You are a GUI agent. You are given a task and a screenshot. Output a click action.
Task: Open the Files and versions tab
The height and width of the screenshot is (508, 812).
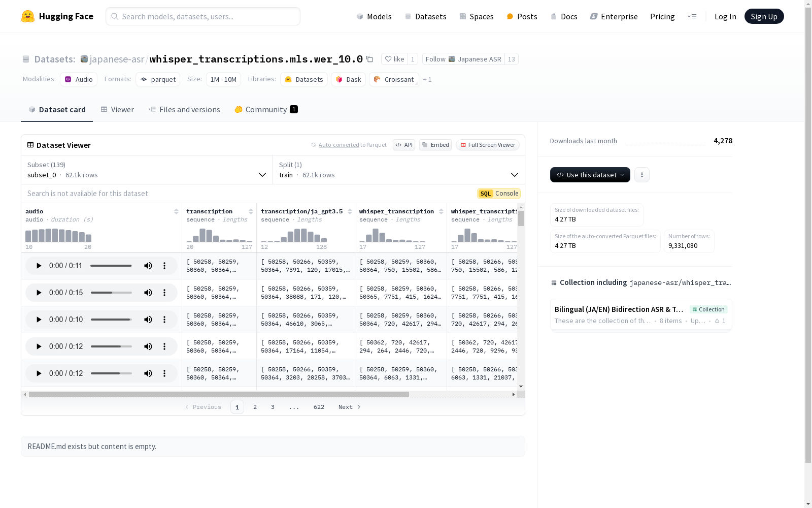(184, 110)
